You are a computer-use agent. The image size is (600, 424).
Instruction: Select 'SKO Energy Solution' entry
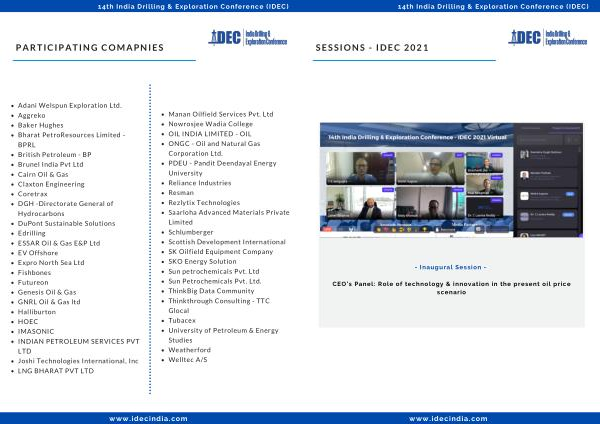pyautogui.click(x=202, y=261)
